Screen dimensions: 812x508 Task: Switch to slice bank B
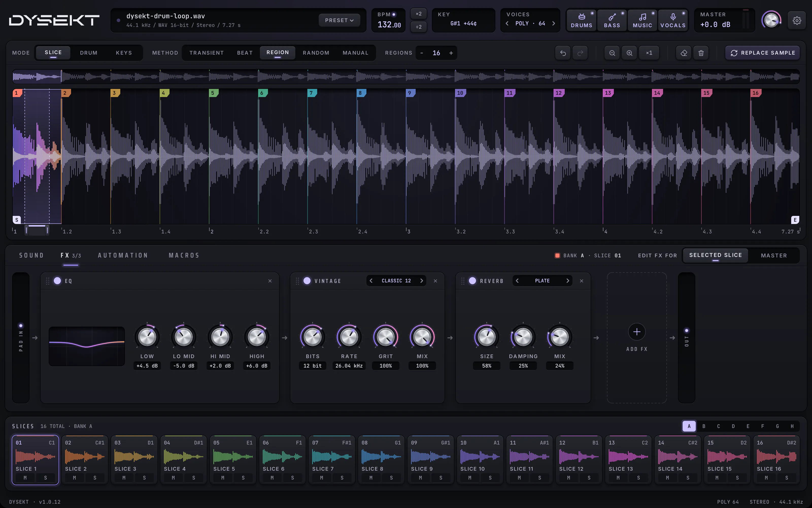point(704,426)
